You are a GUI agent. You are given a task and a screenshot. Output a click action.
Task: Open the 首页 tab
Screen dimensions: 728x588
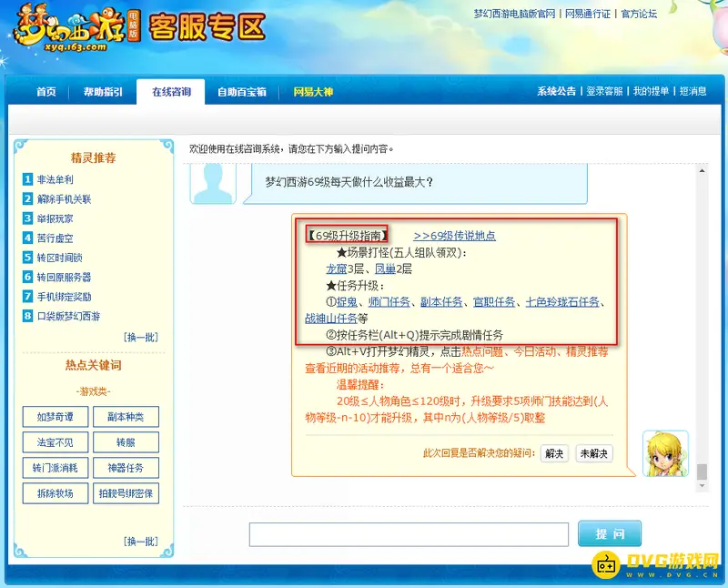coord(46,92)
